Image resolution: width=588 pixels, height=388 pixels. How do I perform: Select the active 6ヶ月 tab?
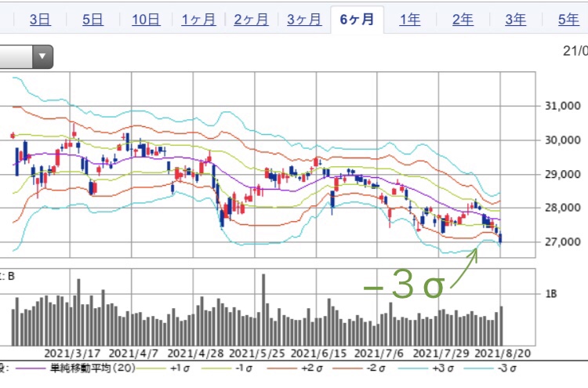point(357,20)
